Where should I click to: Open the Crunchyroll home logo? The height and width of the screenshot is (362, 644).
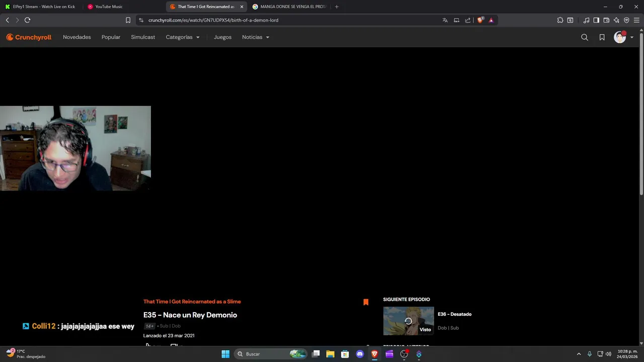(29, 37)
